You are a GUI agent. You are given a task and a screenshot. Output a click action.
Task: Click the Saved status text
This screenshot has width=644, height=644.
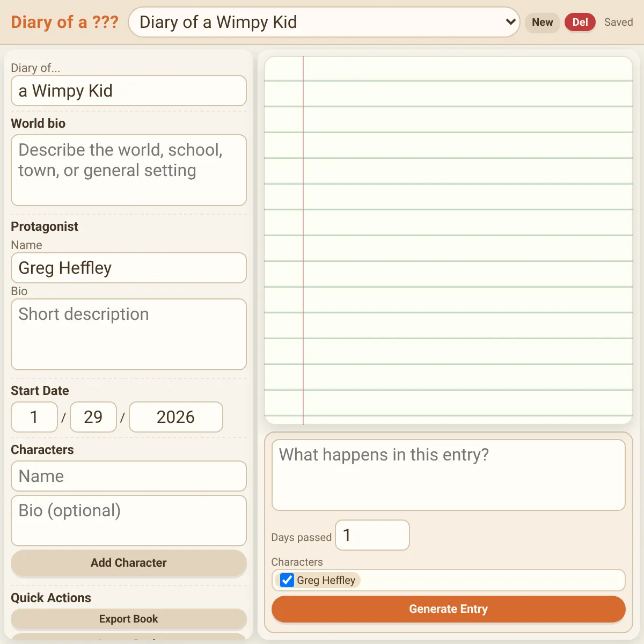tap(618, 23)
